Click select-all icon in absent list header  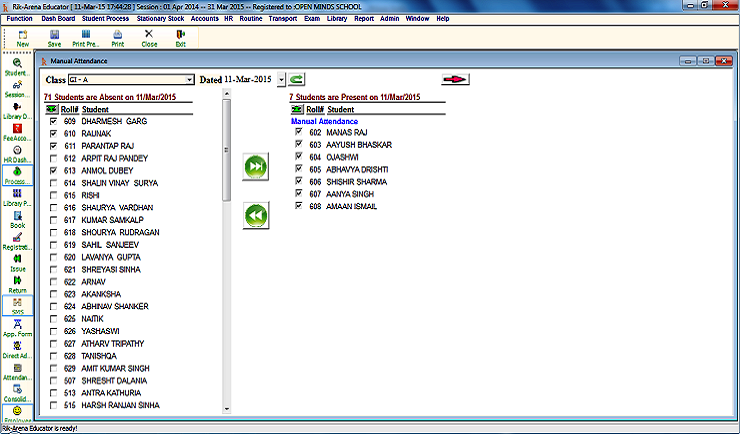pyautogui.click(x=51, y=108)
